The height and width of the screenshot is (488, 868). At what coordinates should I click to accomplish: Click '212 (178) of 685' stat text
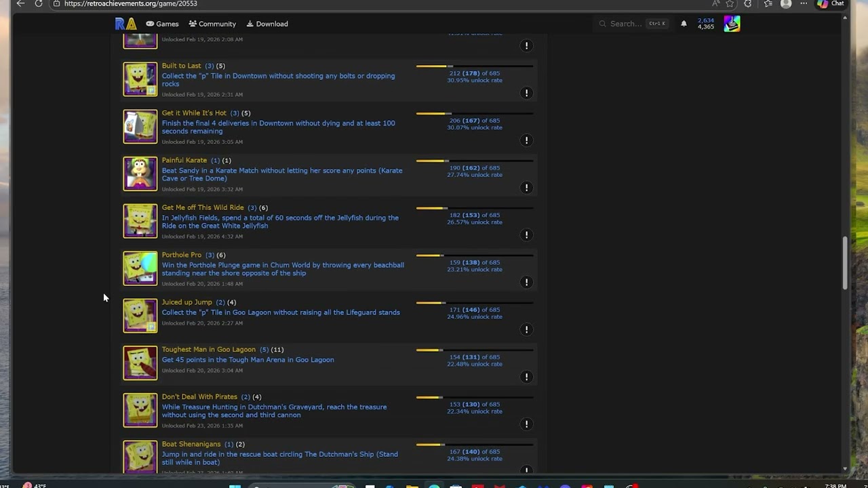tap(475, 73)
